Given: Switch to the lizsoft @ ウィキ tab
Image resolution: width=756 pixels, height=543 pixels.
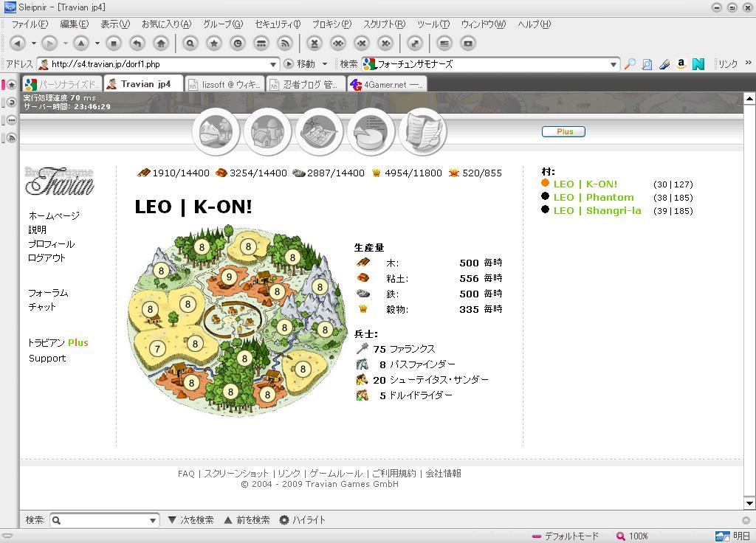Looking at the screenshot, I should click(x=224, y=84).
